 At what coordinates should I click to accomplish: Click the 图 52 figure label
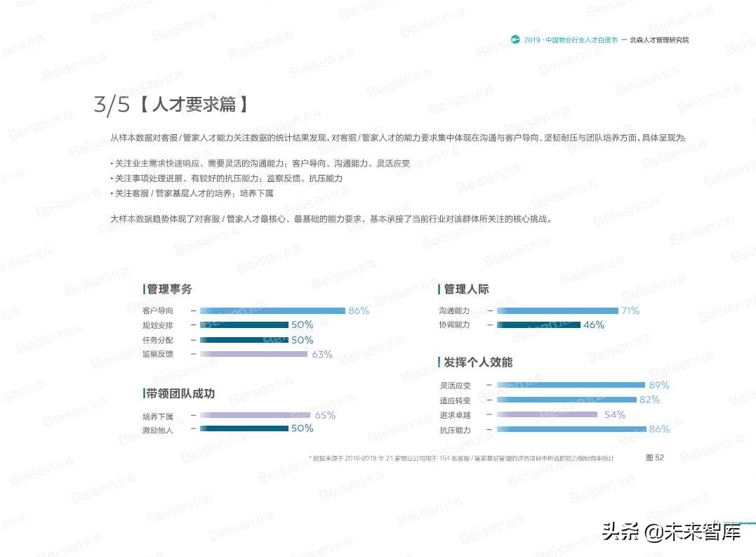tap(654, 457)
